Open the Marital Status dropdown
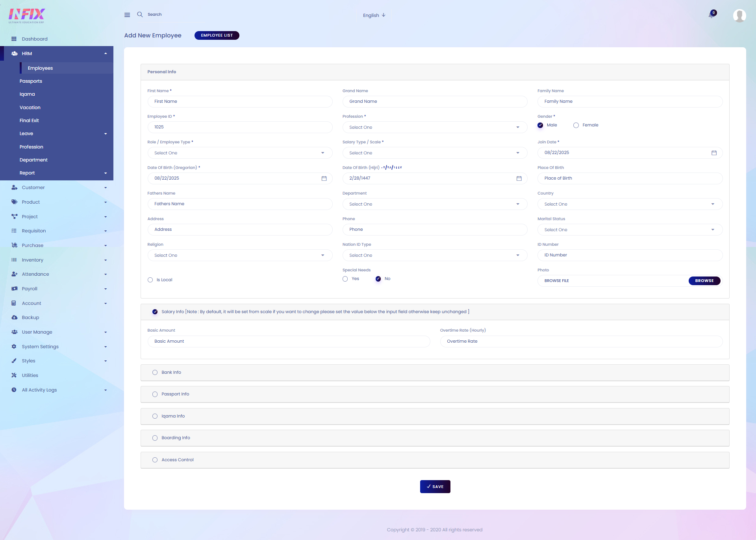 (x=630, y=230)
